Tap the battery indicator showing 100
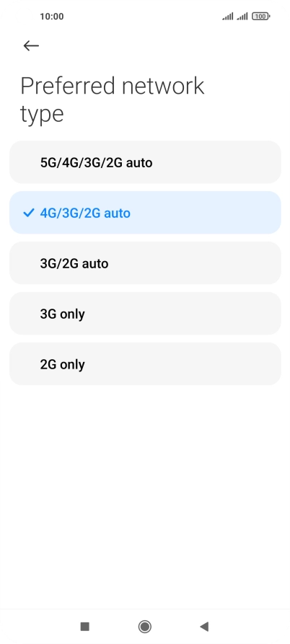This screenshot has width=290, height=644. pyautogui.click(x=261, y=17)
